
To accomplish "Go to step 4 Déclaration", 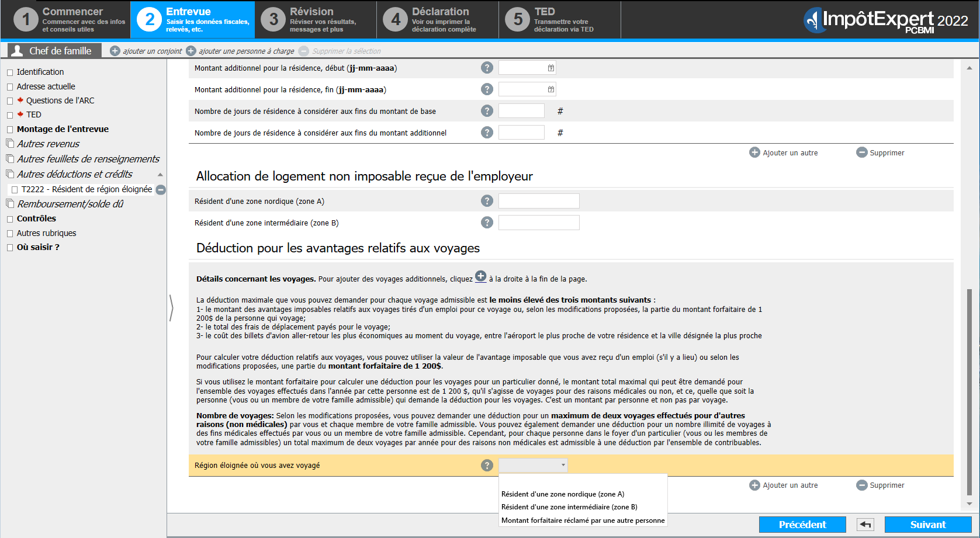I will 438,20.
